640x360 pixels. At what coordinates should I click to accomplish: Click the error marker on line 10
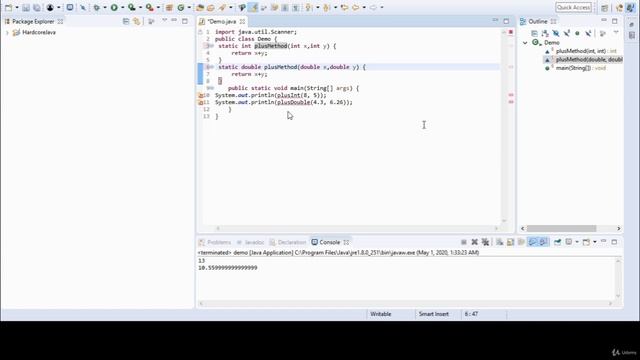tap(200, 95)
